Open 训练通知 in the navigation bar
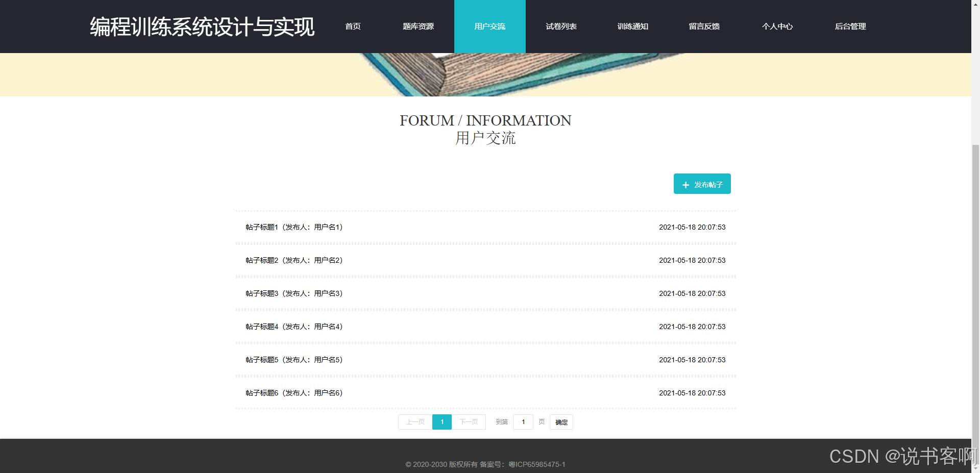The image size is (980, 473). click(x=633, y=27)
